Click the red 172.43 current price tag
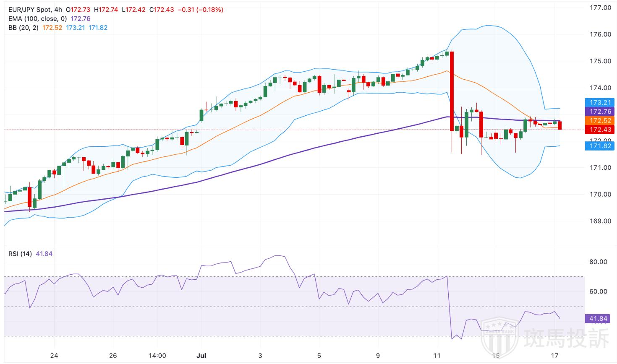 (599, 130)
